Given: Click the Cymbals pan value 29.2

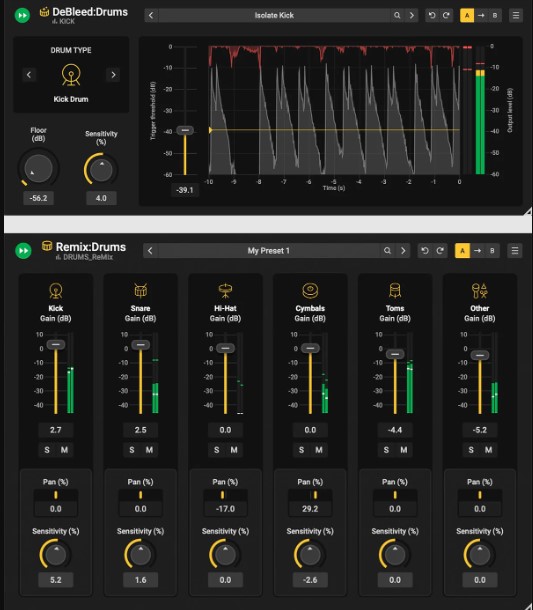Looking at the screenshot, I should pos(310,509).
